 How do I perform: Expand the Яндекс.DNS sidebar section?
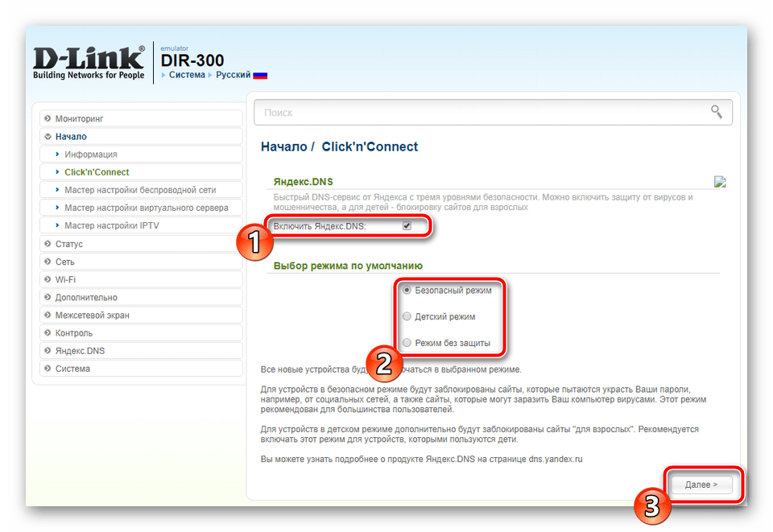pos(141,351)
